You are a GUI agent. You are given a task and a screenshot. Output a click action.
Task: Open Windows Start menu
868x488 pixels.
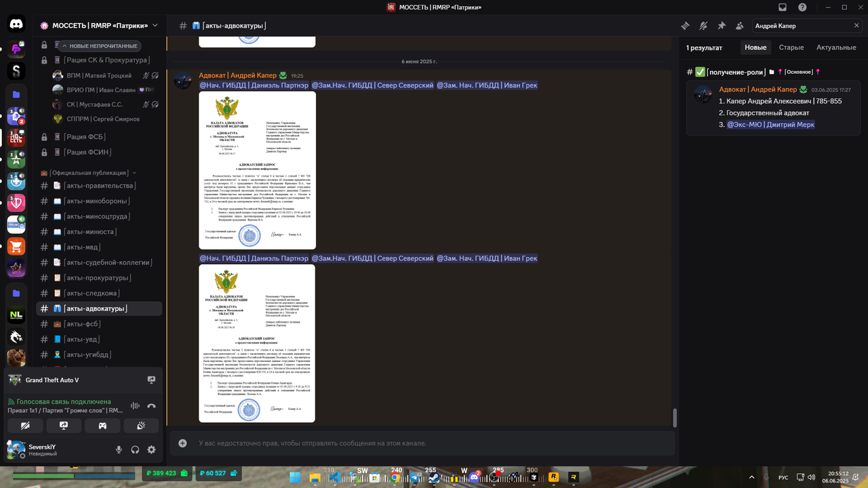[x=294, y=477]
